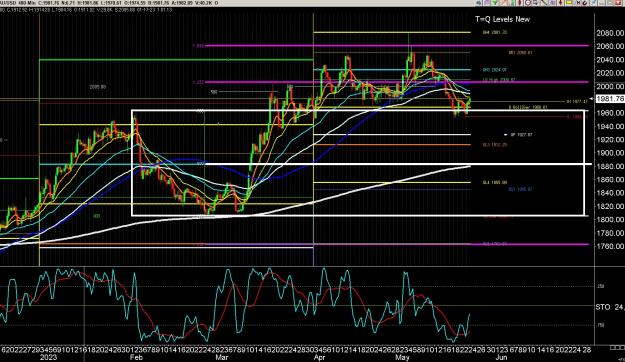The width and height of the screenshot is (625, 362).
Task: Click the symbol quote header text at top
Action: point(108,3)
